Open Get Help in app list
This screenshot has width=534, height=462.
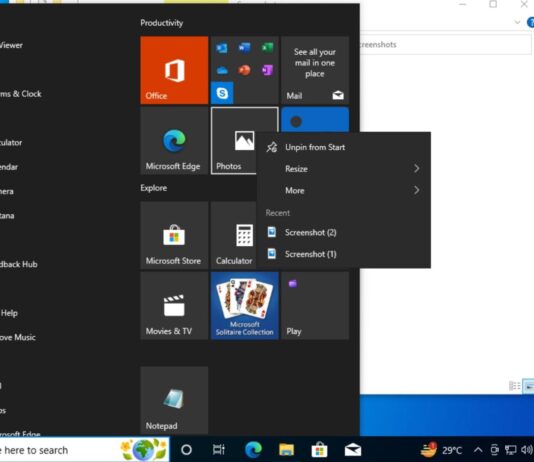[9, 313]
